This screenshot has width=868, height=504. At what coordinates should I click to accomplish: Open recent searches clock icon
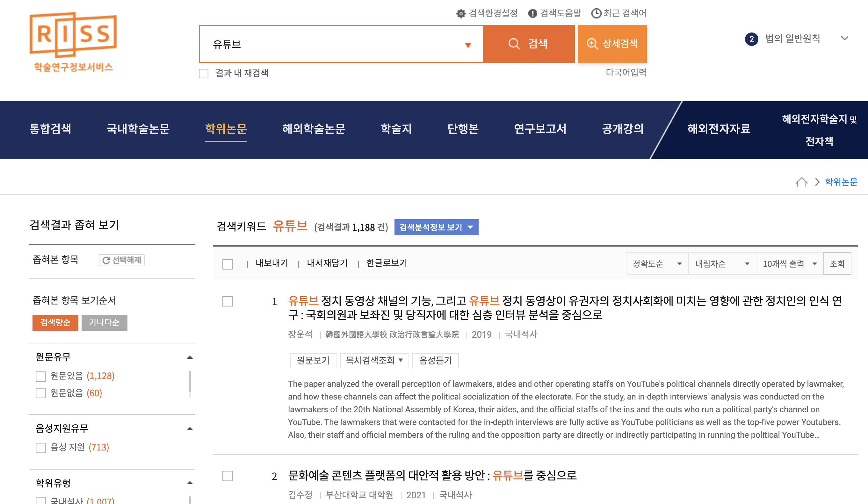pyautogui.click(x=596, y=14)
